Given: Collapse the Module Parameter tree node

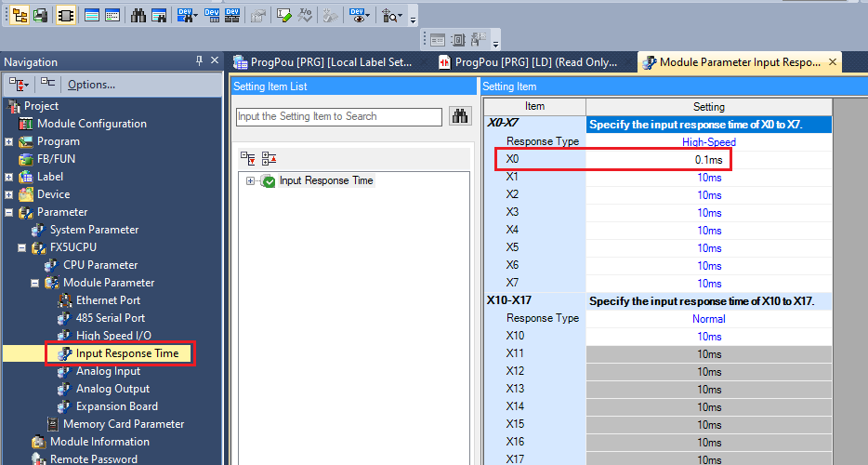Looking at the screenshot, I should (x=35, y=284).
